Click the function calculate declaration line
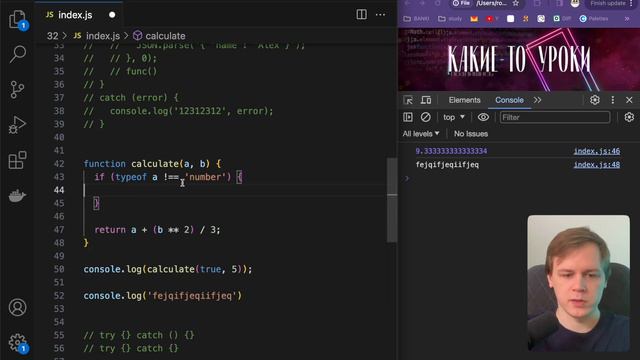 tap(152, 164)
